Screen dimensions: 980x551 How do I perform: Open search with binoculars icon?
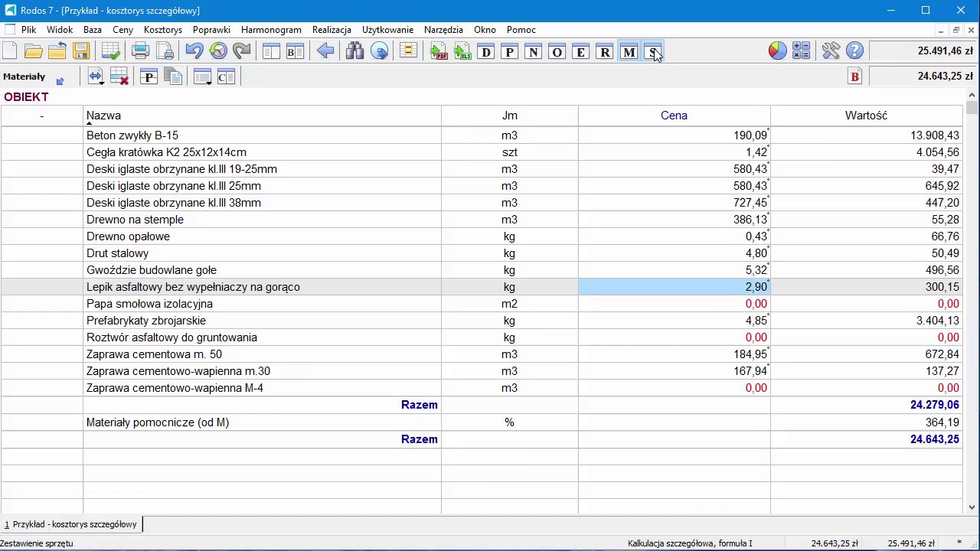pos(354,51)
